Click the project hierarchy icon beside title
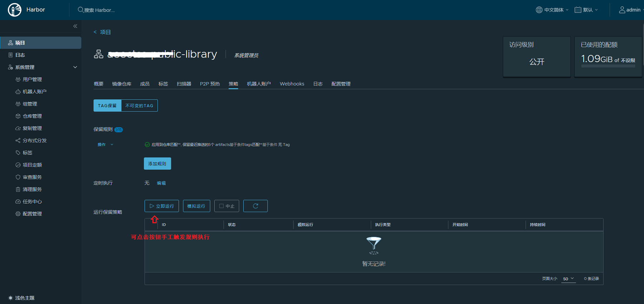644x304 pixels. 98,54
